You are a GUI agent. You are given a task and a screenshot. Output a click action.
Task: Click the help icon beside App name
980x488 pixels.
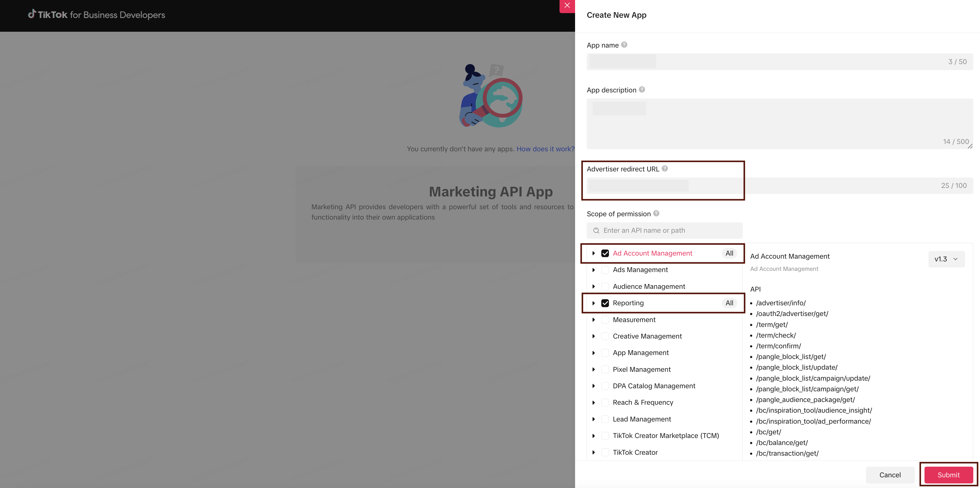click(x=624, y=45)
